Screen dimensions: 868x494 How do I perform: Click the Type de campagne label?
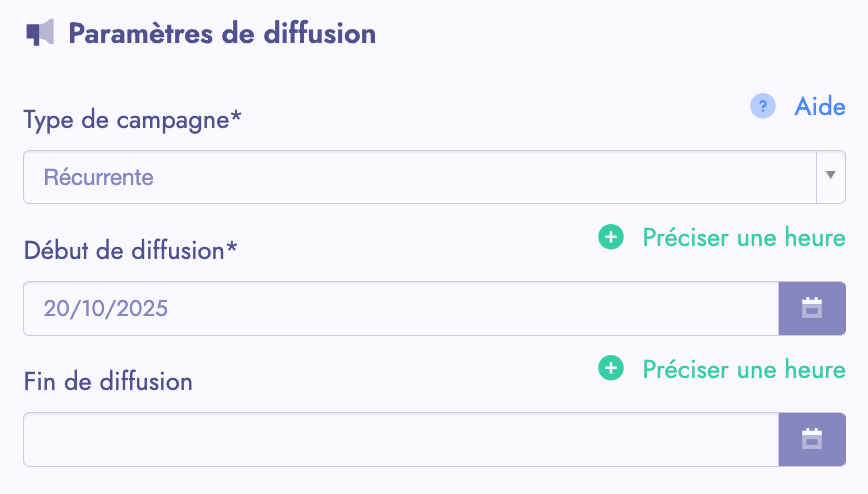click(x=126, y=120)
